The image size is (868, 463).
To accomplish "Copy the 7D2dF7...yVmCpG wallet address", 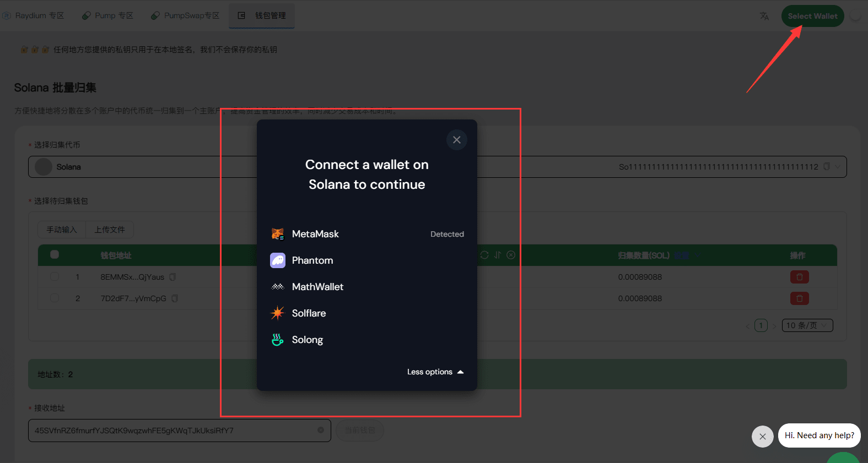I will point(175,298).
